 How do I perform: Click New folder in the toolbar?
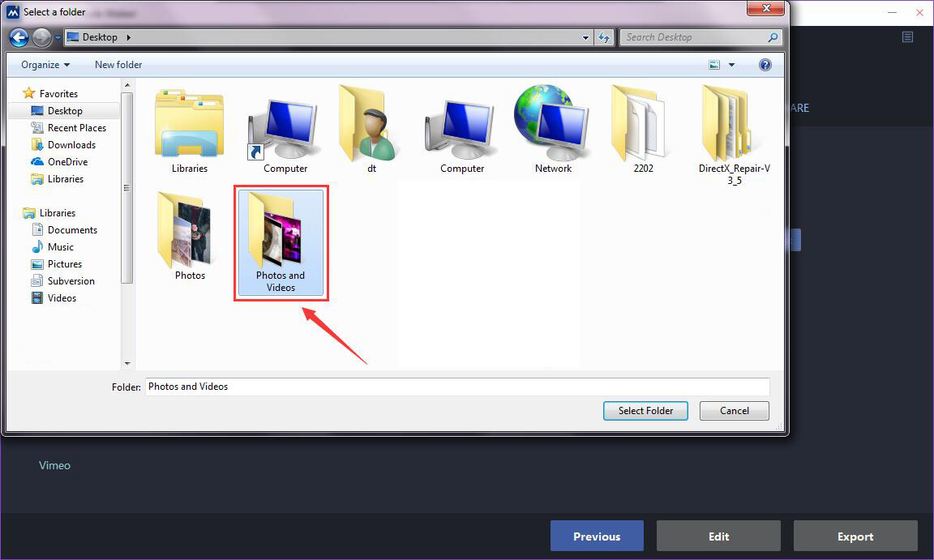(118, 65)
